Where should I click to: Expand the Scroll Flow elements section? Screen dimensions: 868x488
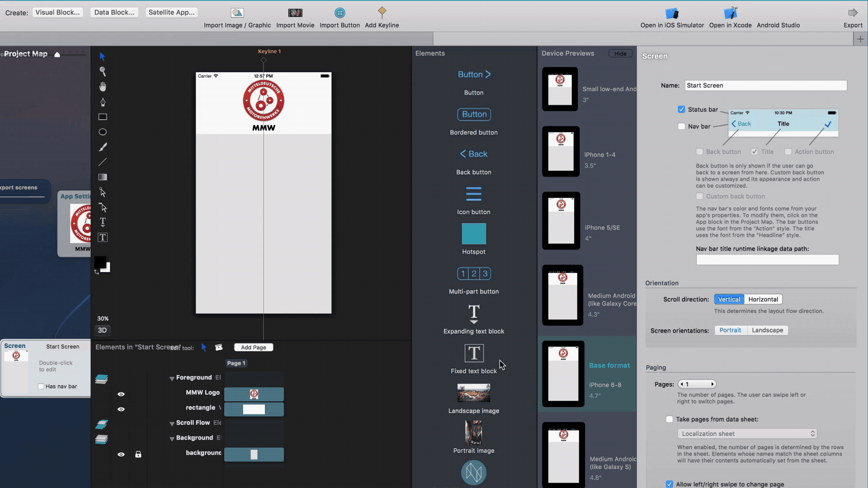(171, 422)
